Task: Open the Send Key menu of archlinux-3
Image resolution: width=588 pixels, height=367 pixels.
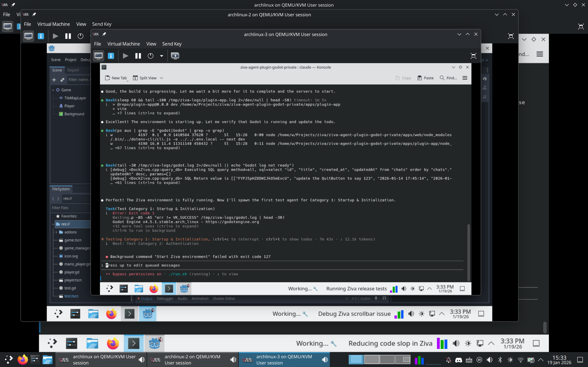Action: coord(172,44)
